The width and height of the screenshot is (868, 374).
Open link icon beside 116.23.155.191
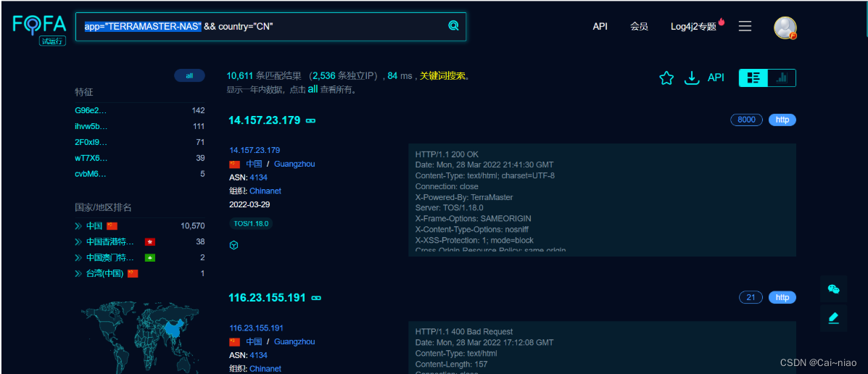[x=316, y=298]
